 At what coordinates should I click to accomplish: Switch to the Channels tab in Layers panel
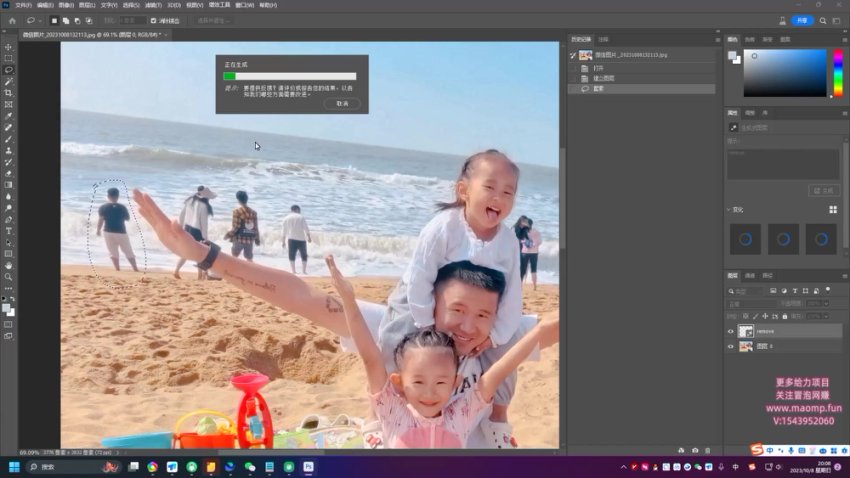[x=750, y=275]
